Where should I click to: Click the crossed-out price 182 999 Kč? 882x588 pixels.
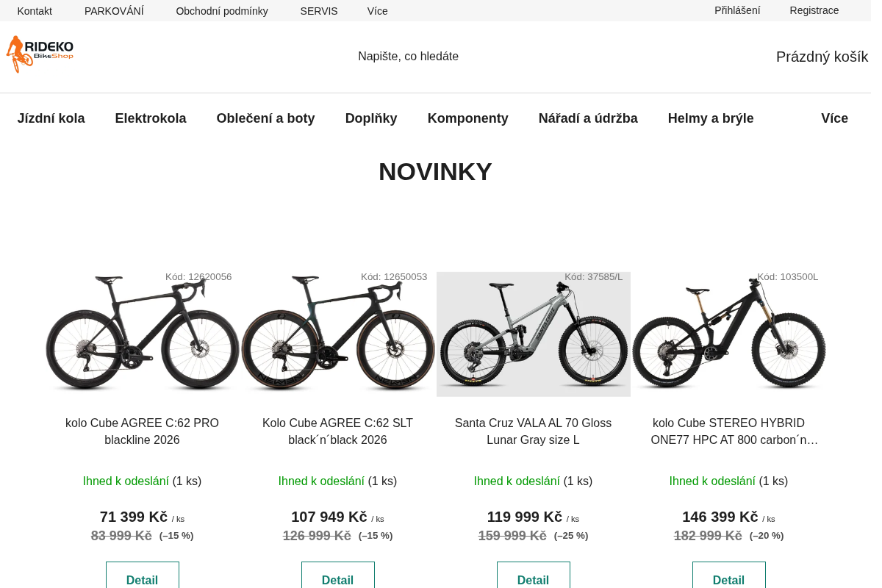tap(708, 536)
